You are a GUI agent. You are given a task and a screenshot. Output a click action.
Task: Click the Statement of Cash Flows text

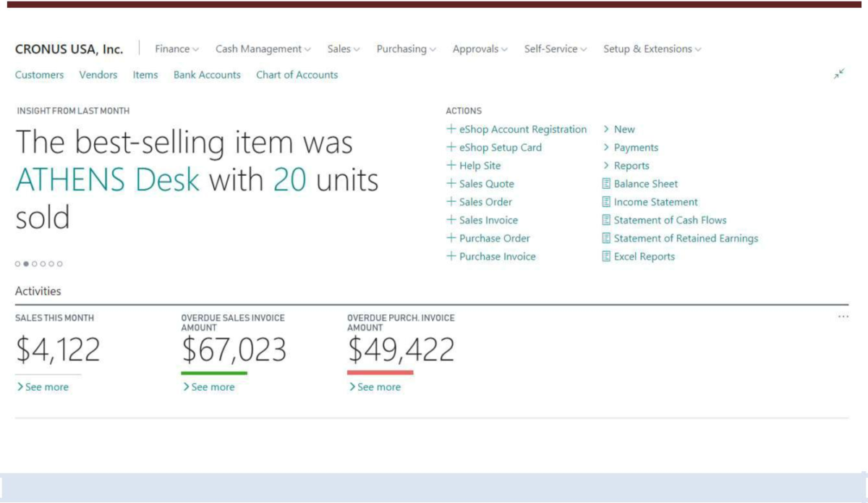click(671, 220)
